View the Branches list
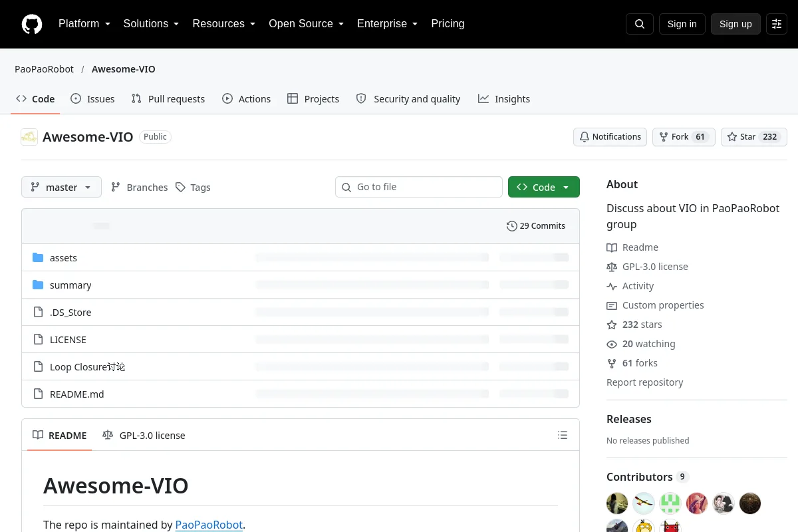Viewport: 798px width, 532px height. tap(139, 188)
